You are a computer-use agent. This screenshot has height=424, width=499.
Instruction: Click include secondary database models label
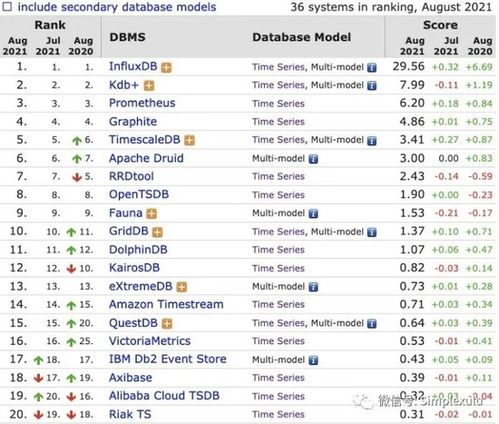(x=117, y=7)
